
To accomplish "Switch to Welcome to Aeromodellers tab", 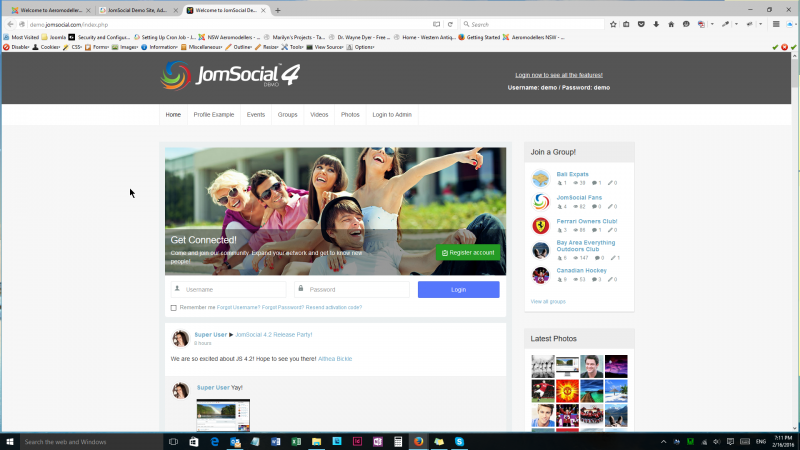I will pyautogui.click(x=51, y=10).
